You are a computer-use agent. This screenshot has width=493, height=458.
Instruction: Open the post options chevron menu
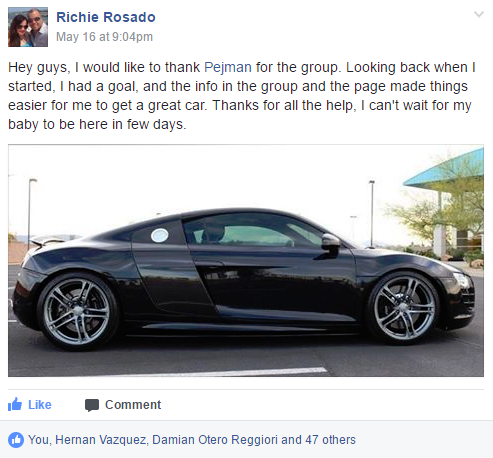(479, 14)
